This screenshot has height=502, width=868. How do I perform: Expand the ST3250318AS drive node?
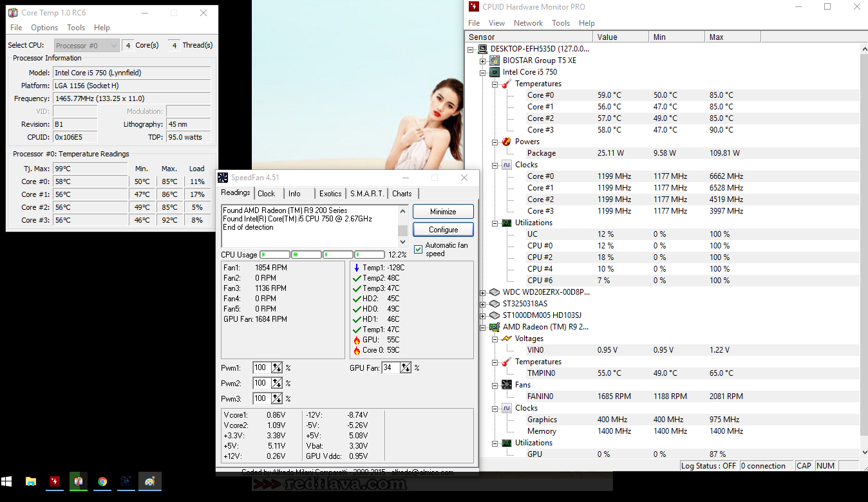483,304
